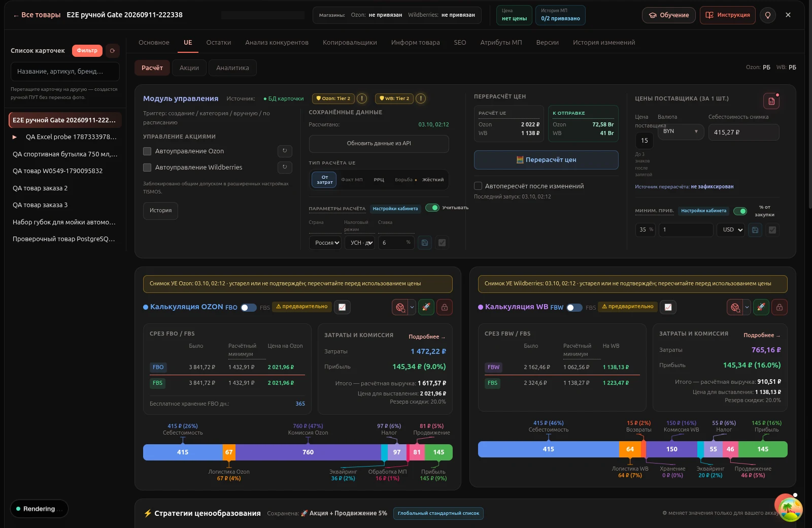Viewport: 812px width, 528px height.
Task: Open Подробнее link in Ozon costs
Action: click(x=427, y=337)
